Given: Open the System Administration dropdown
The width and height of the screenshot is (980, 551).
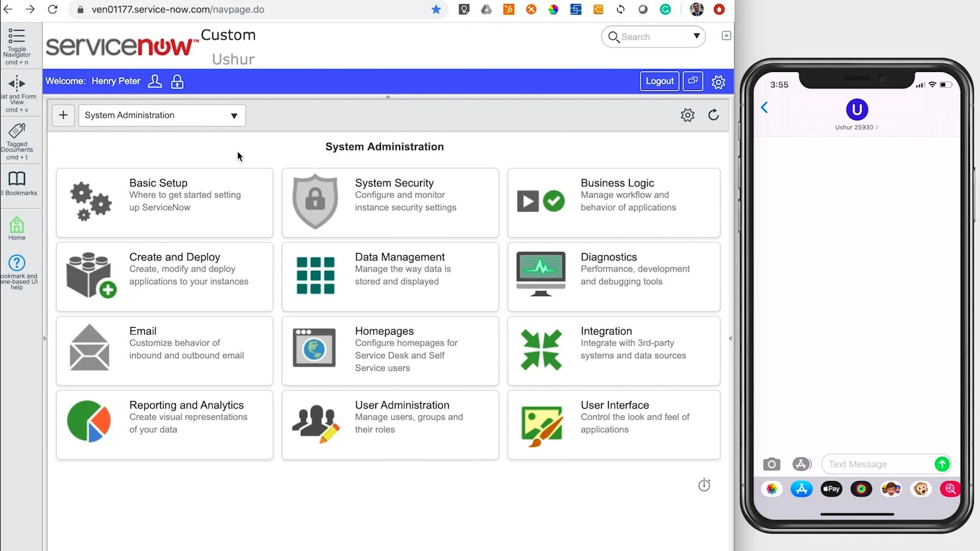Looking at the screenshot, I should coord(162,115).
